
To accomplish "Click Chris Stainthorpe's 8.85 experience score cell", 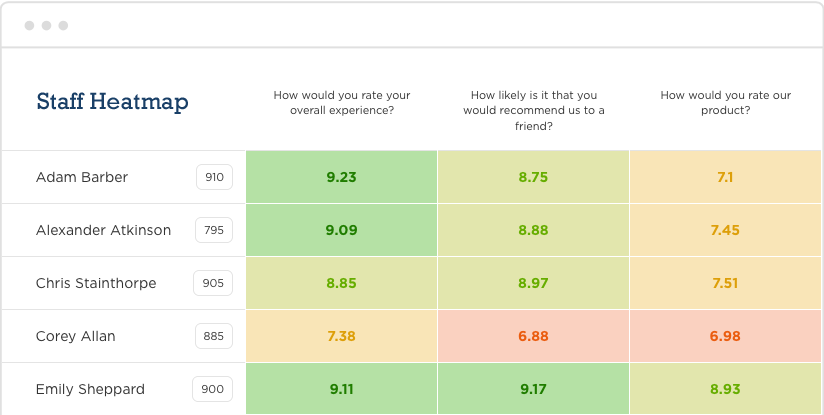I will [x=341, y=283].
